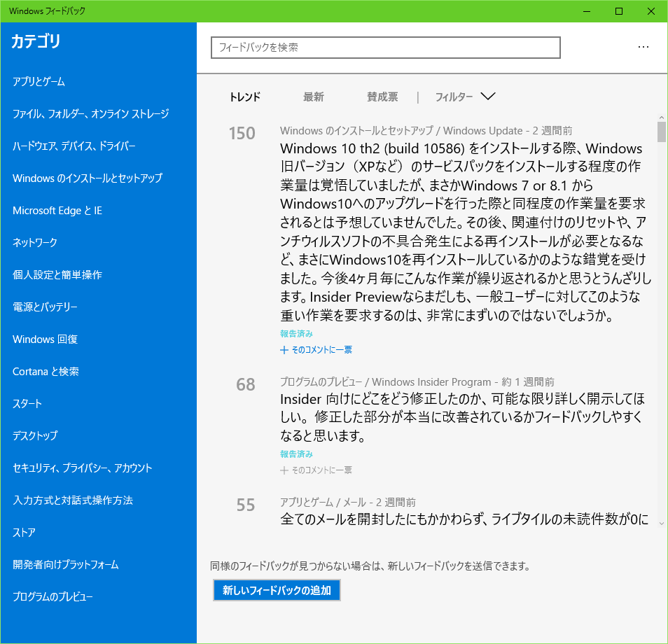Open ハードウェア、デバイス、ドライバー category

click(x=74, y=146)
